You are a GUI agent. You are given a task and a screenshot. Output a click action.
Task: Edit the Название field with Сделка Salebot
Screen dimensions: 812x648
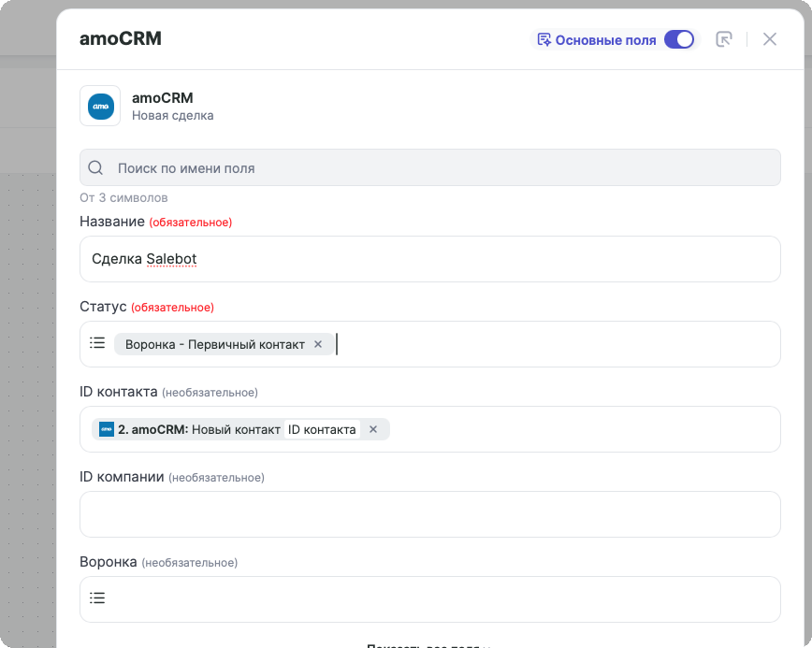click(429, 259)
